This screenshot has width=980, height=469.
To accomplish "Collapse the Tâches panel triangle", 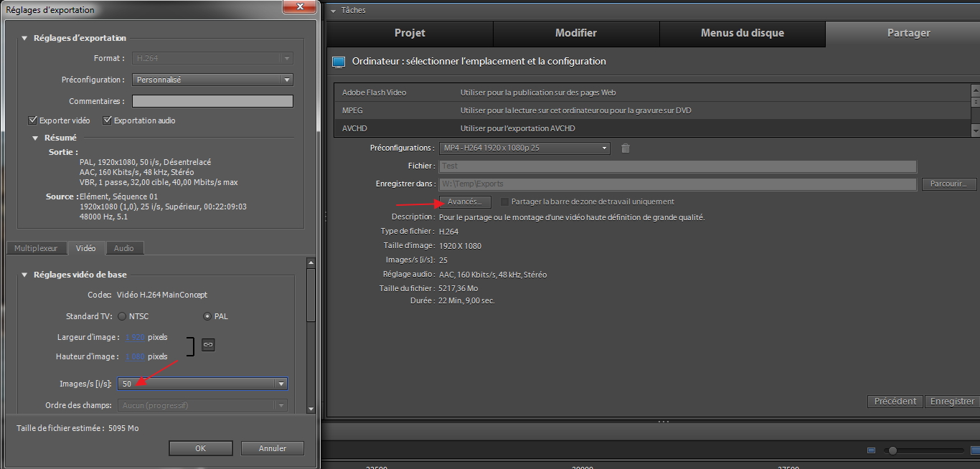I will click(334, 11).
